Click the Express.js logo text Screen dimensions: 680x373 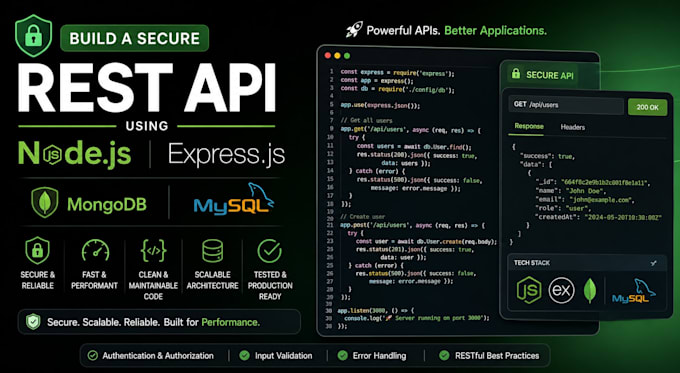tap(226, 154)
